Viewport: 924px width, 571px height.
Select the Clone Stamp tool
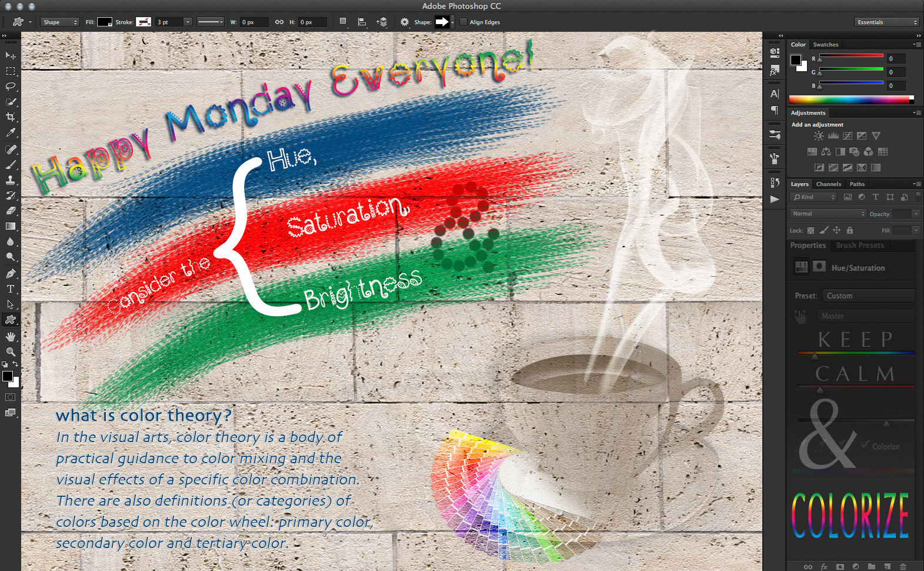[x=11, y=180]
